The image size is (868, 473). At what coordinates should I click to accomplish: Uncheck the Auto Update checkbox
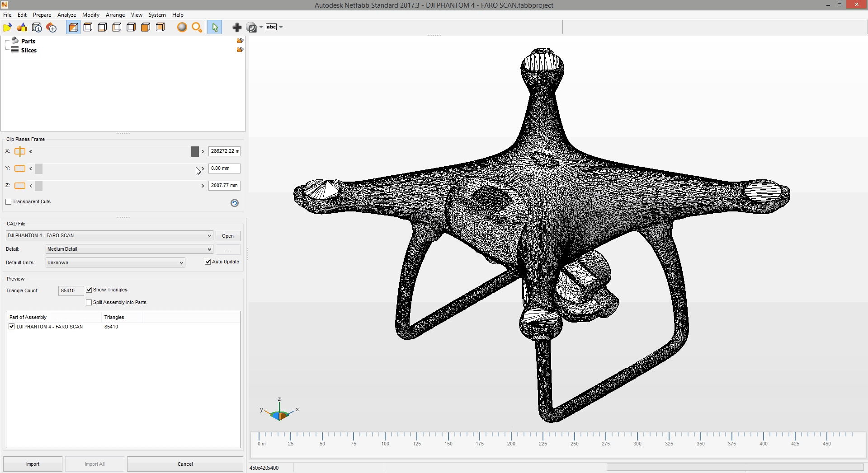(208, 262)
